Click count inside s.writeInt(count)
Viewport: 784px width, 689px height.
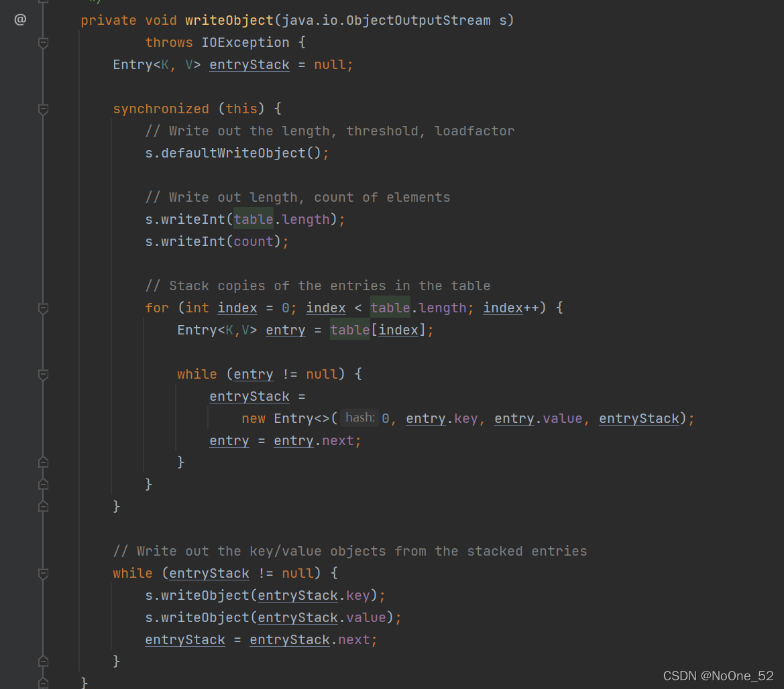pos(254,242)
